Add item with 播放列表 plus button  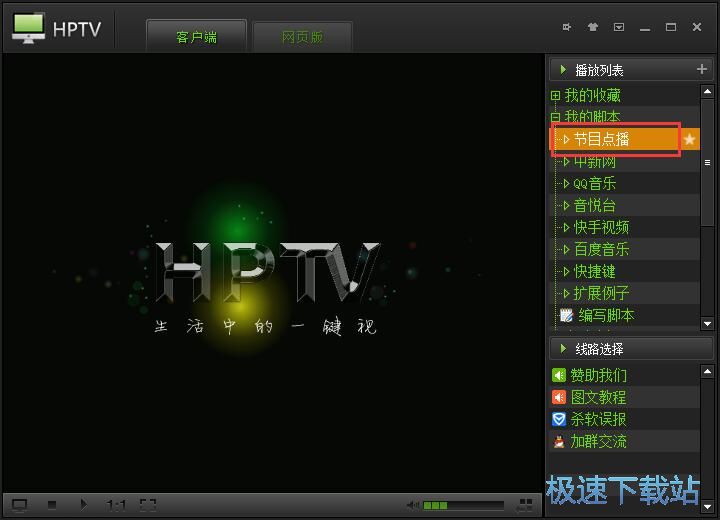point(702,69)
